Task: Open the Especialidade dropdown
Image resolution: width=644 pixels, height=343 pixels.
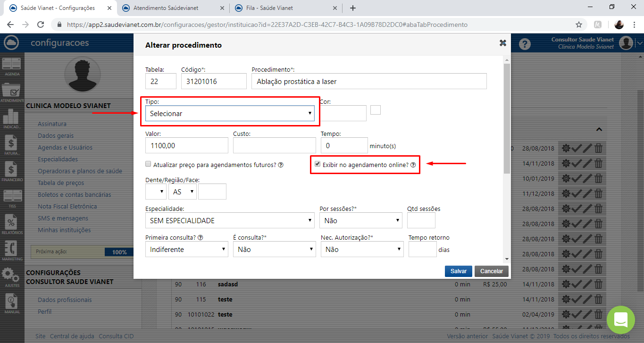Action: pos(230,220)
